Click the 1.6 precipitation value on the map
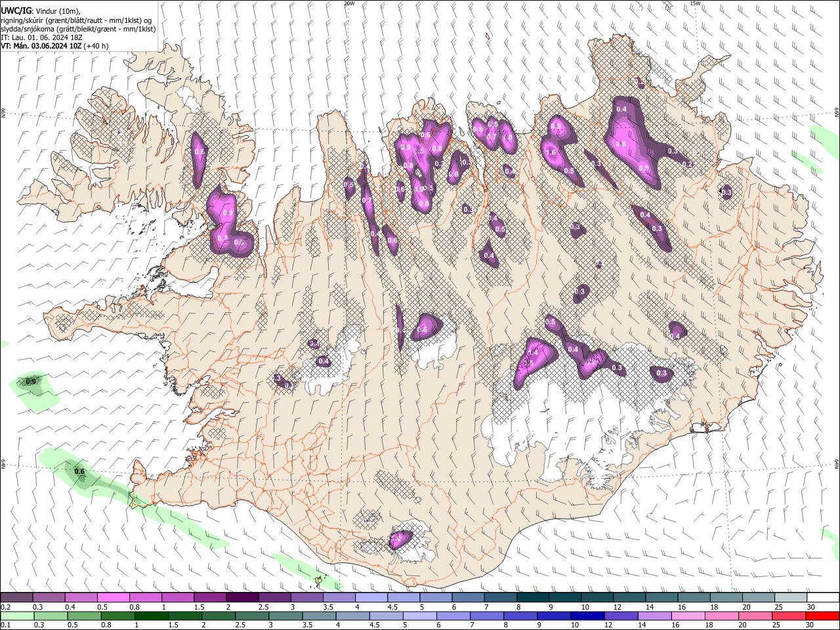 (551, 153)
